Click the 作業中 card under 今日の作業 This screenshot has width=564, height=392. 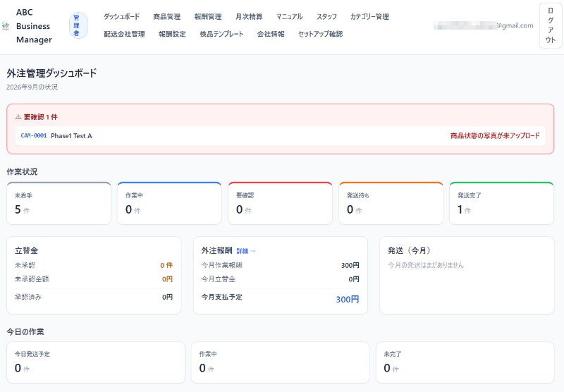pyautogui.click(x=280, y=362)
